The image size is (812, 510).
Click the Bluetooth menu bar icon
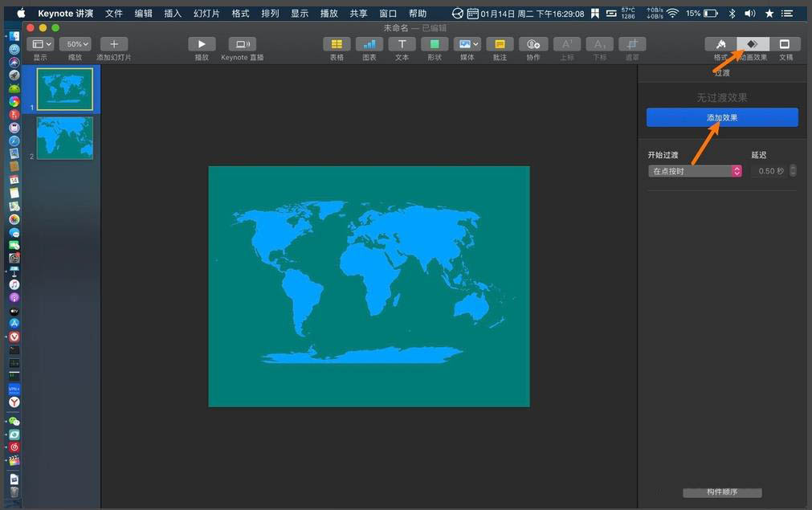tap(732, 14)
